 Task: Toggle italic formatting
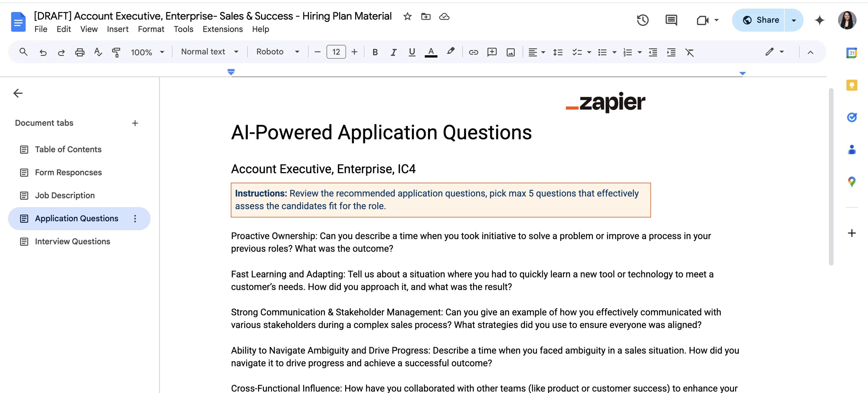pos(393,52)
